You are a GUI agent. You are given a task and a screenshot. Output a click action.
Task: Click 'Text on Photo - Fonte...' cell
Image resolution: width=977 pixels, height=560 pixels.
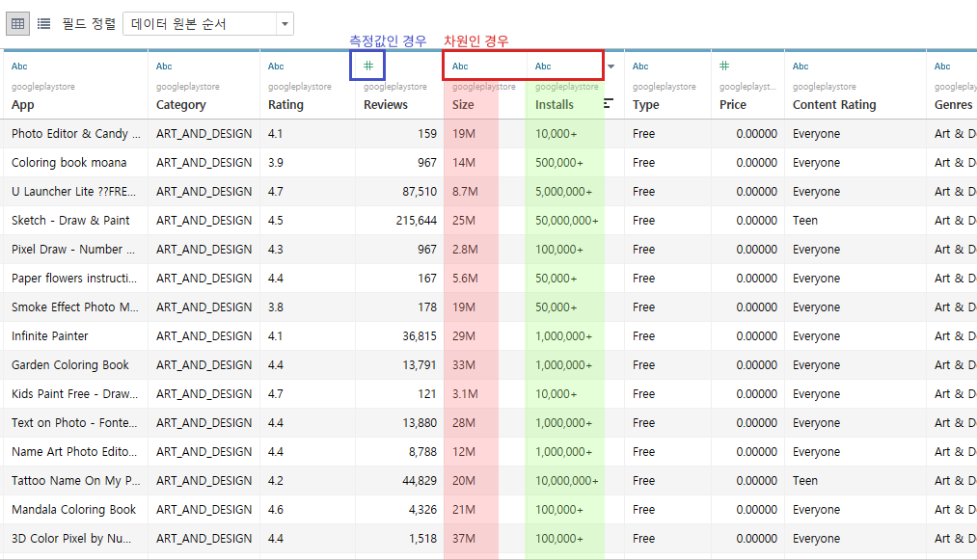pos(76,422)
